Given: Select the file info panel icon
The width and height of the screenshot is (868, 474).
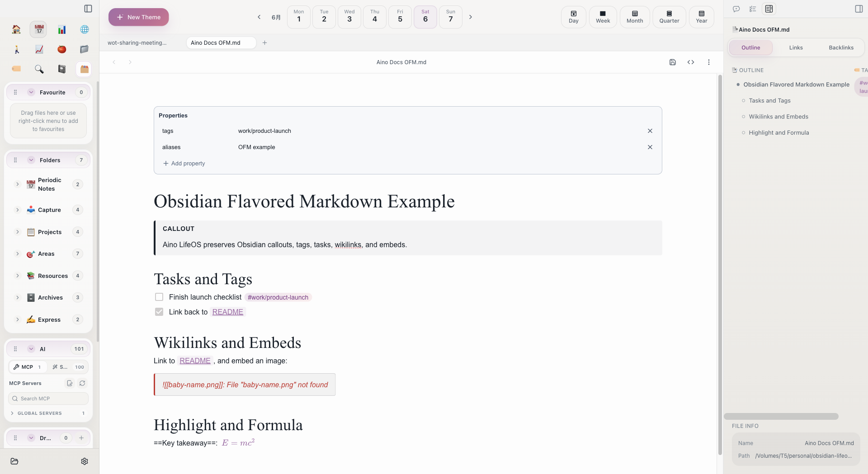Looking at the screenshot, I should [769, 9].
